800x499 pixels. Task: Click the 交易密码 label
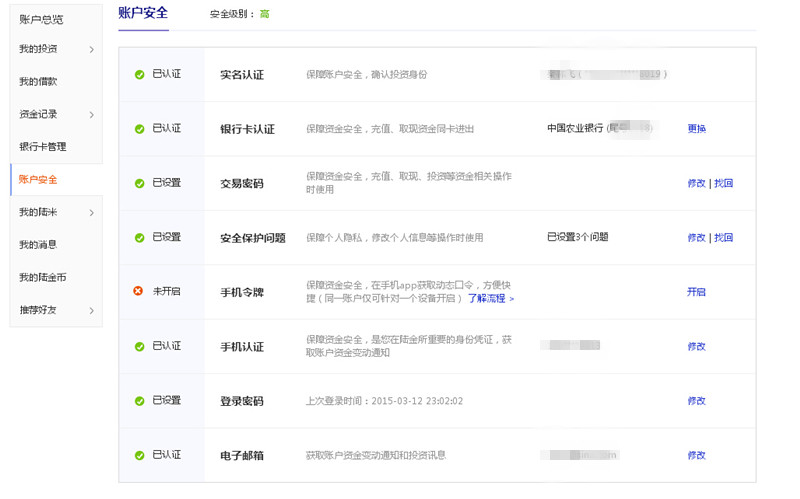(x=242, y=184)
